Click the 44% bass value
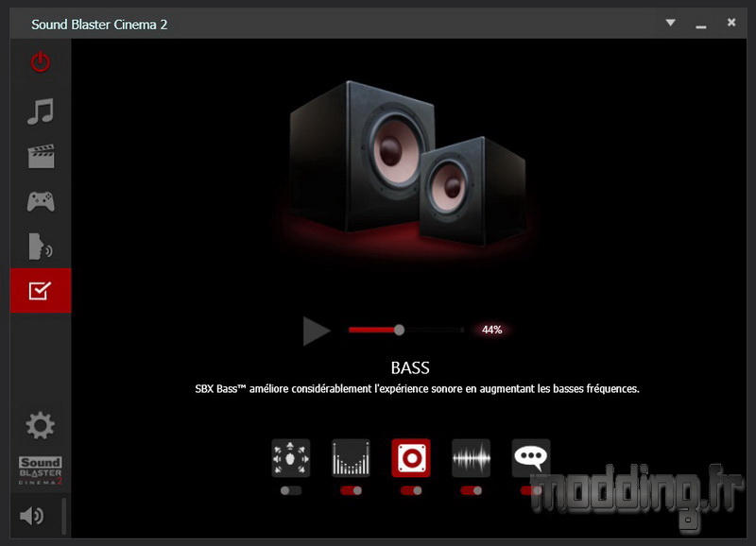The width and height of the screenshot is (756, 546). [x=491, y=330]
